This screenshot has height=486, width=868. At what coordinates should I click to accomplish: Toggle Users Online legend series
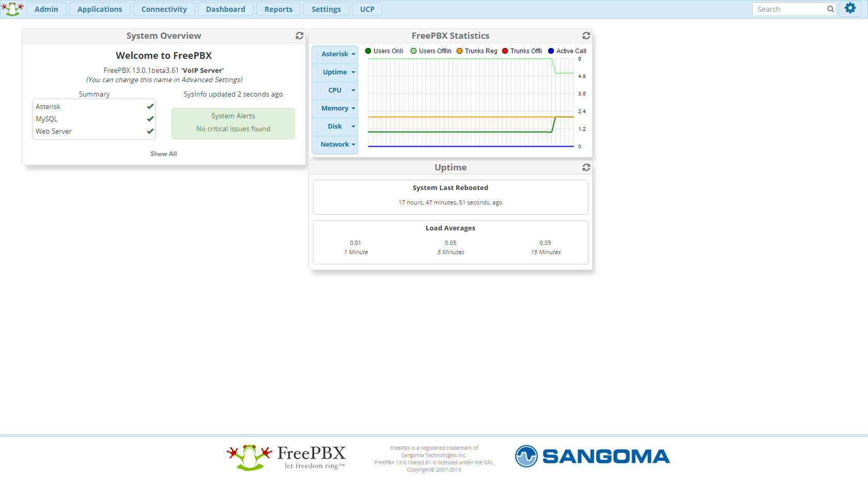click(x=384, y=51)
